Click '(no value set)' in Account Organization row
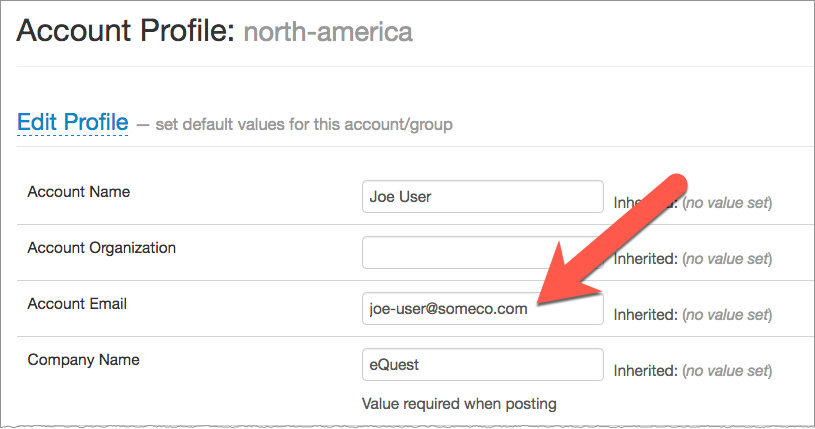The width and height of the screenshot is (815, 429). (727, 259)
